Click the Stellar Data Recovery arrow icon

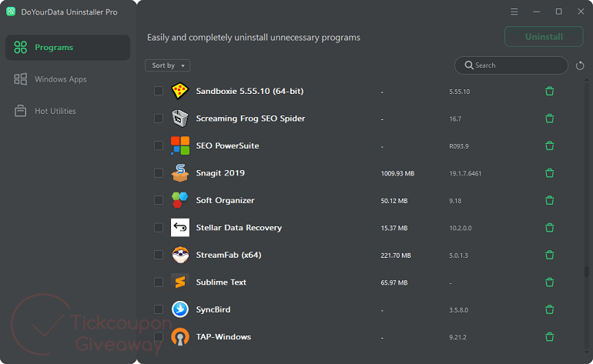click(180, 228)
